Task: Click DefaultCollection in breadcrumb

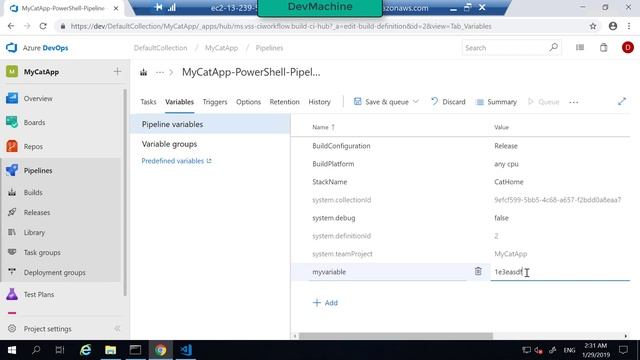Action: coord(160,48)
